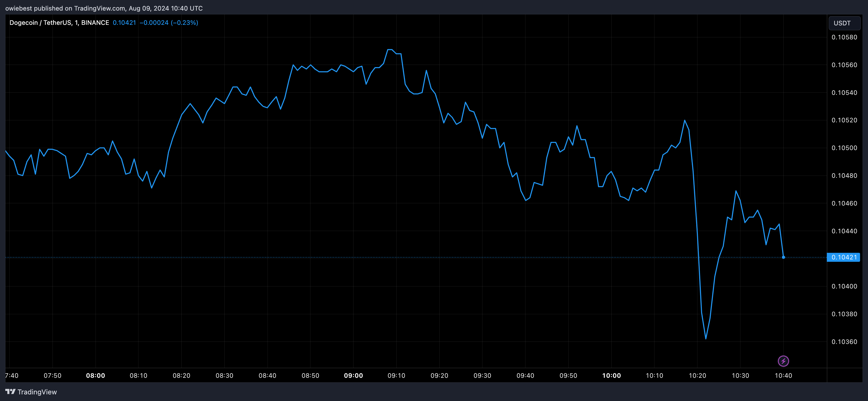Click the TradingView text at bottom left
The height and width of the screenshot is (401, 868).
pos(37,392)
